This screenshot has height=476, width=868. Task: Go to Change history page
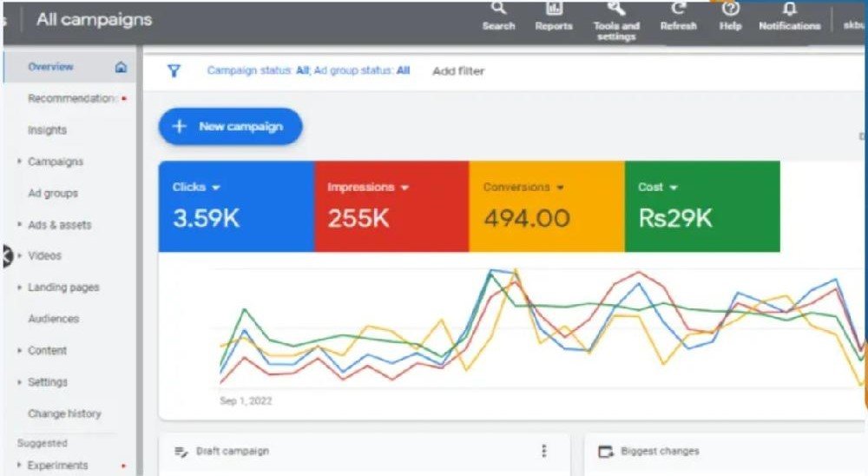click(x=64, y=414)
